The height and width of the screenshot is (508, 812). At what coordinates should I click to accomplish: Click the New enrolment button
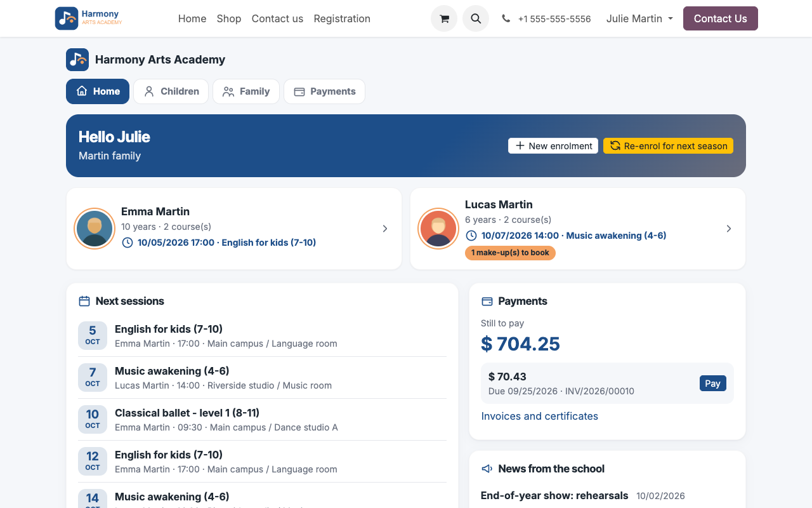tap(553, 146)
